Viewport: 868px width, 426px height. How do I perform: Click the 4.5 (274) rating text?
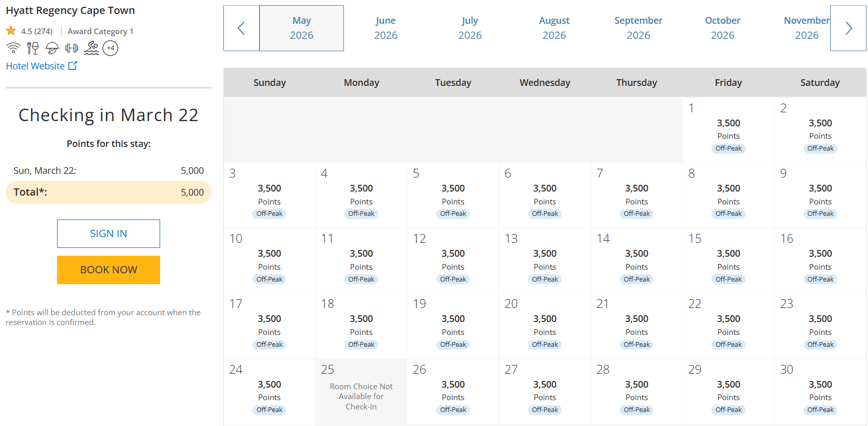(x=37, y=31)
